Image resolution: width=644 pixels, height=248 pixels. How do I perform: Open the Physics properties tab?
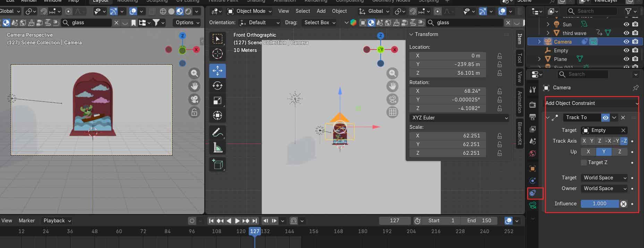(533, 181)
